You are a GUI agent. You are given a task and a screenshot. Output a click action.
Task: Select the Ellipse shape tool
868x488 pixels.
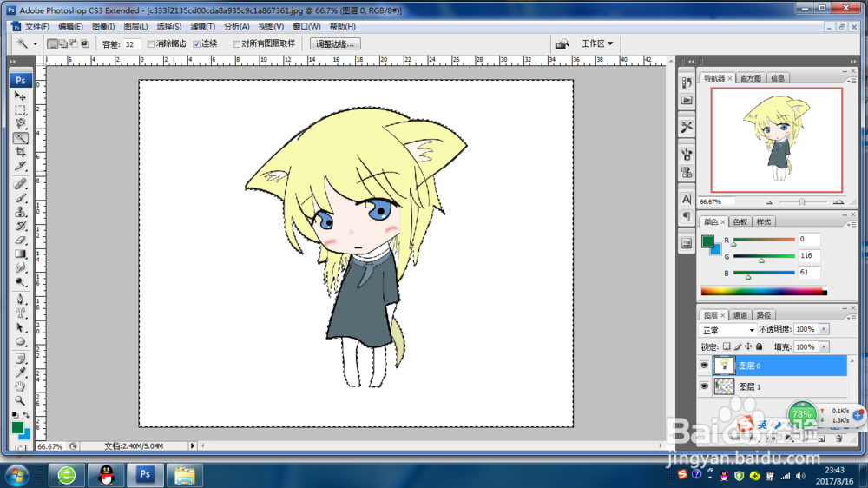point(21,342)
